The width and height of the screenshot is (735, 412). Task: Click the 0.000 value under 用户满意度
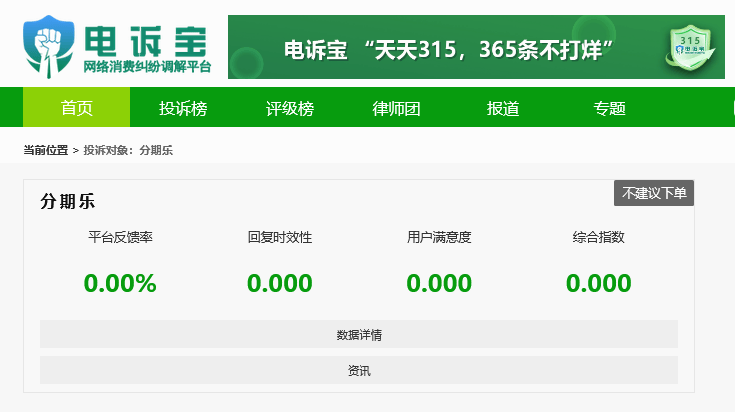point(439,283)
